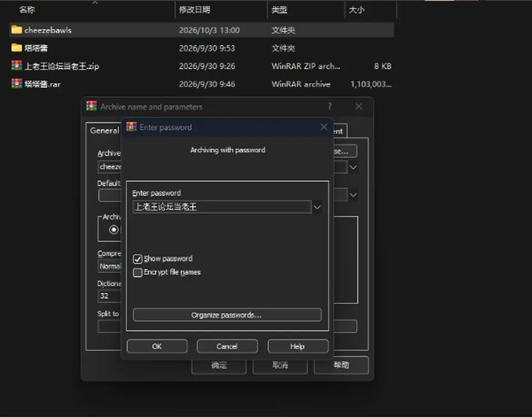Open Organize passwords
The height and width of the screenshot is (418, 532).
click(x=227, y=315)
